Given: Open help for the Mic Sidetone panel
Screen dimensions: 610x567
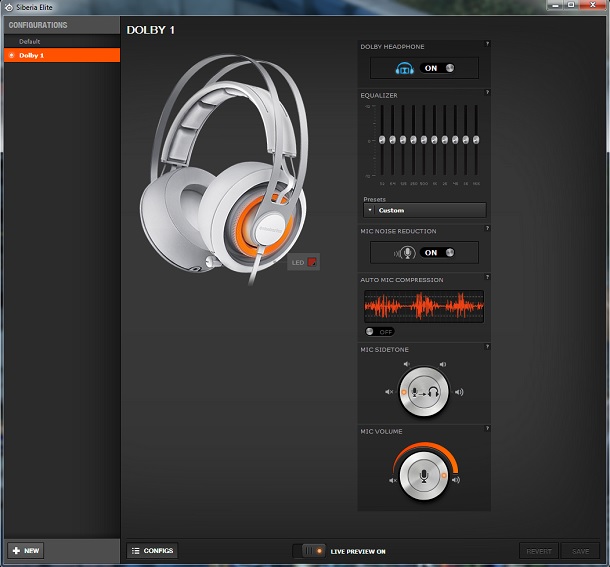Looking at the screenshot, I should (x=487, y=346).
